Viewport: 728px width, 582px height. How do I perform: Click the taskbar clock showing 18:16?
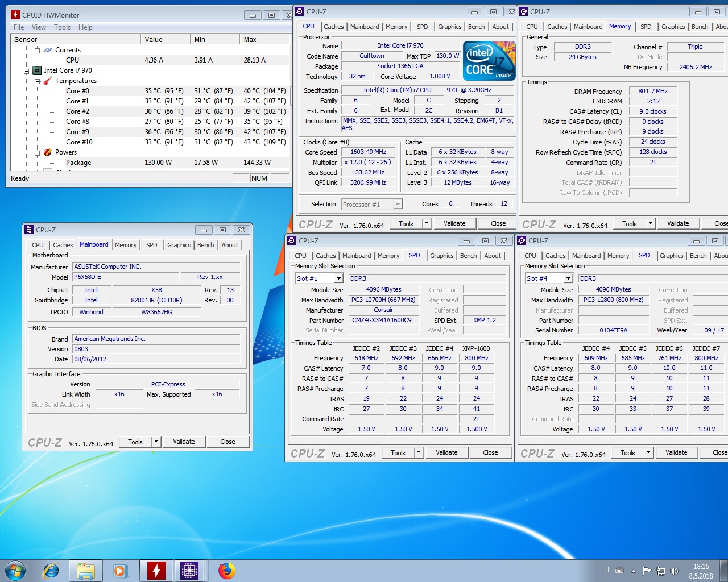click(701, 571)
